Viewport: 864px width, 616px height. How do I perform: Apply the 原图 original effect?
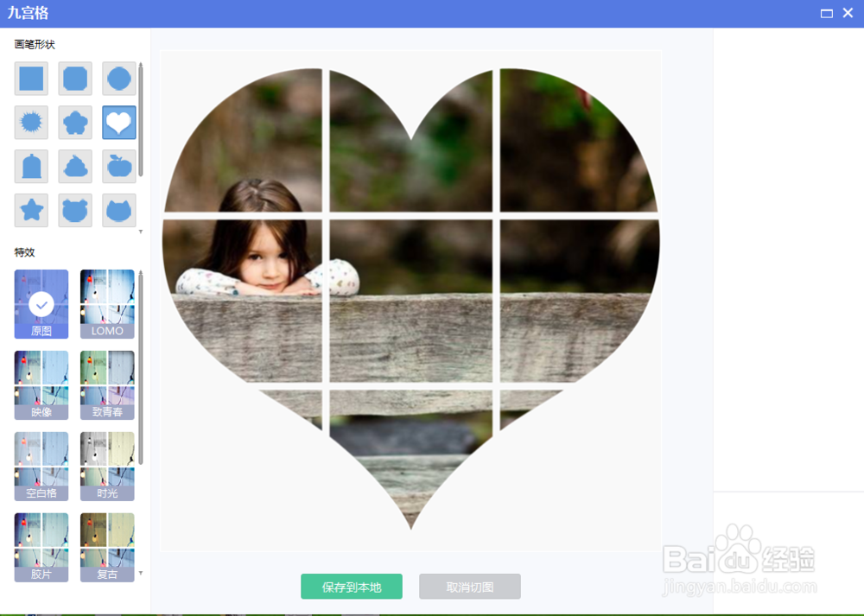tap(41, 303)
